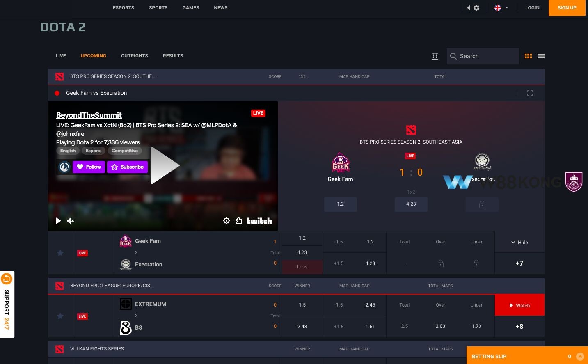The height and width of the screenshot is (364, 588).
Task: Click the Execration logo in match row
Action: point(126,264)
